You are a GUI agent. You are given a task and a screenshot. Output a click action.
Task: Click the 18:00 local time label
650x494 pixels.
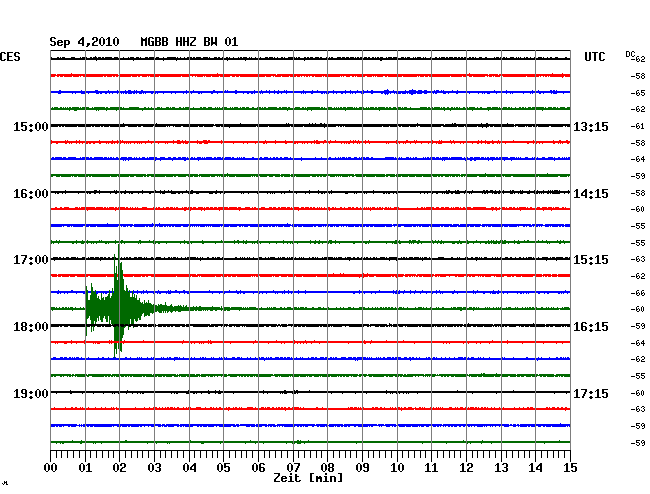click(31, 327)
